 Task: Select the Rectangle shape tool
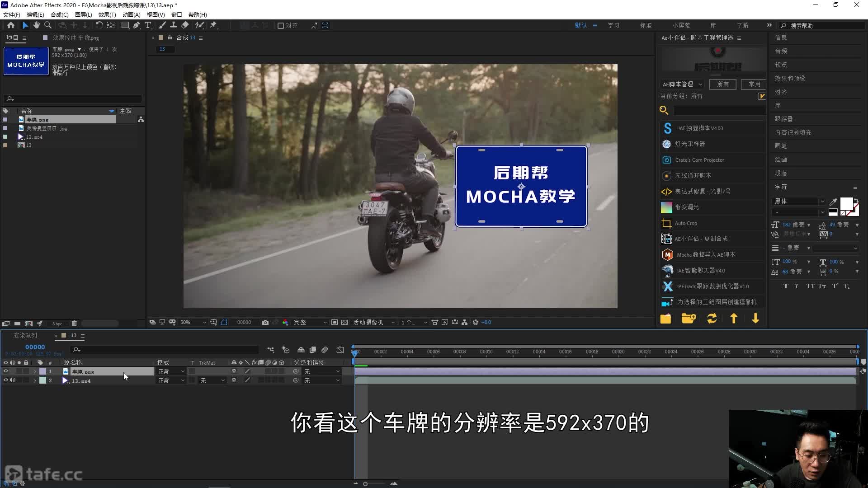coord(125,25)
